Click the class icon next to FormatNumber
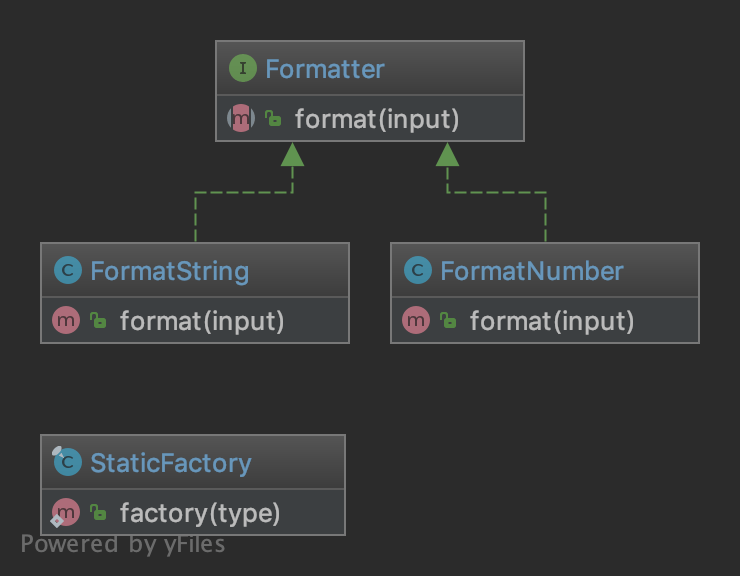 point(417,271)
